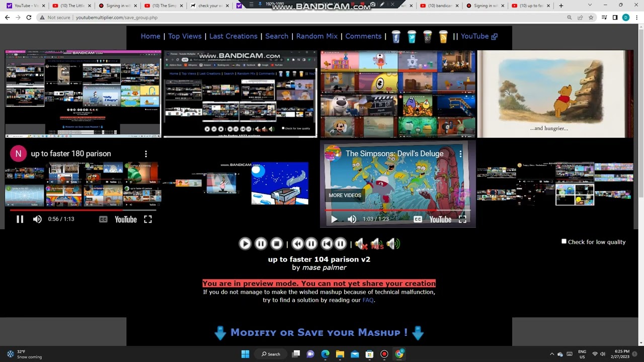Click Modify or Save your Mashup
Image resolution: width=644 pixels, height=362 pixels.
[319, 332]
